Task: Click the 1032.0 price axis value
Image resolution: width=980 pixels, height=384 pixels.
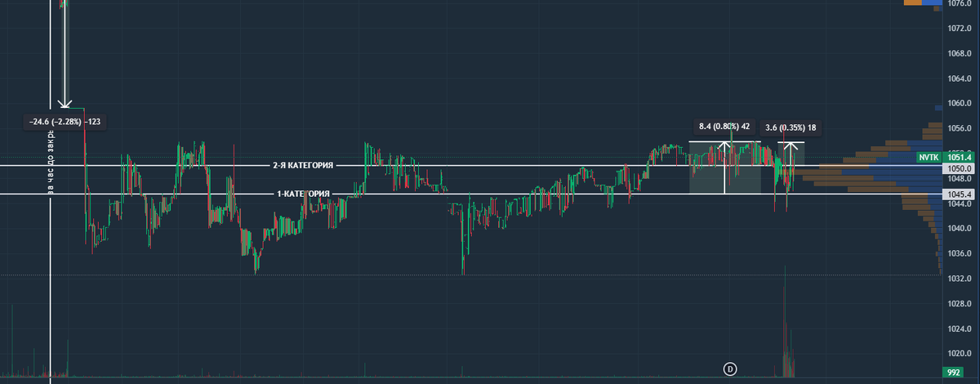Action: click(x=959, y=279)
